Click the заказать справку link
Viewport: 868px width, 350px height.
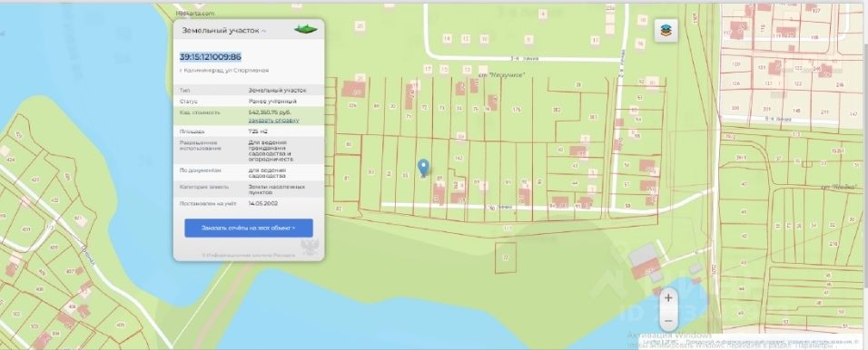pyautogui.click(x=273, y=120)
